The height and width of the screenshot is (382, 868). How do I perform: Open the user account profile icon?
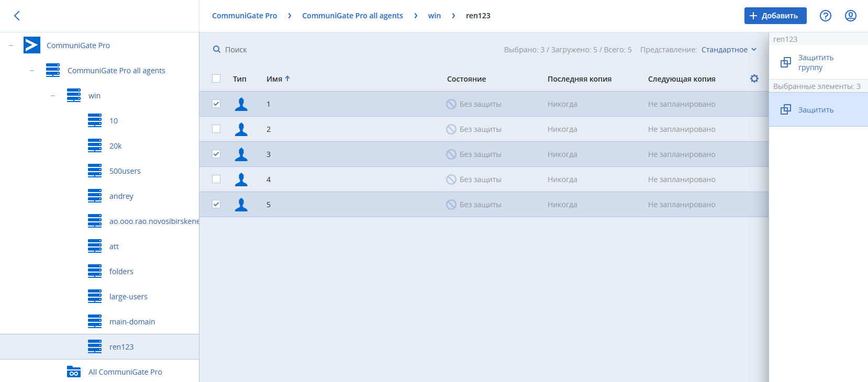(x=851, y=16)
